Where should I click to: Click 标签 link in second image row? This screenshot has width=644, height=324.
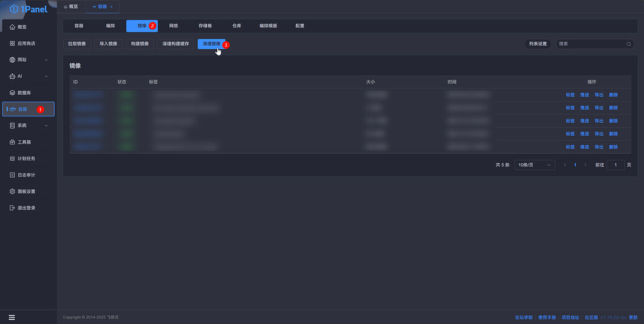(570, 108)
